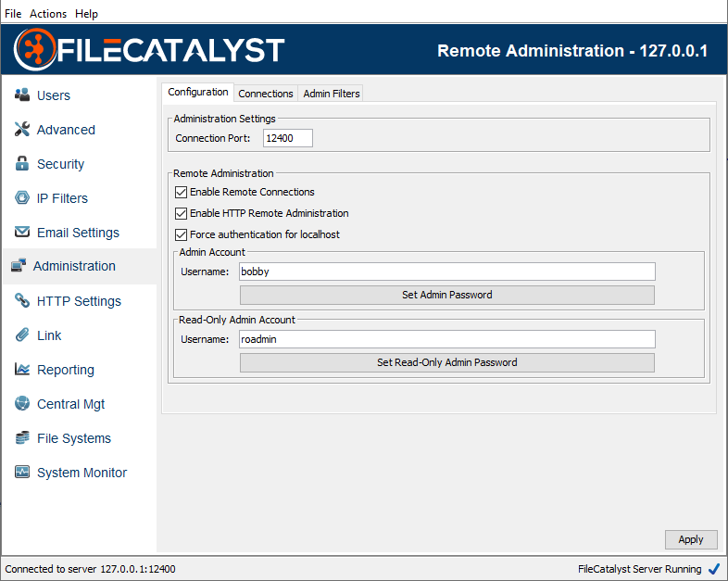Click the 'FileCatalyst Server Running' status text
728x581 pixels.
click(x=639, y=569)
